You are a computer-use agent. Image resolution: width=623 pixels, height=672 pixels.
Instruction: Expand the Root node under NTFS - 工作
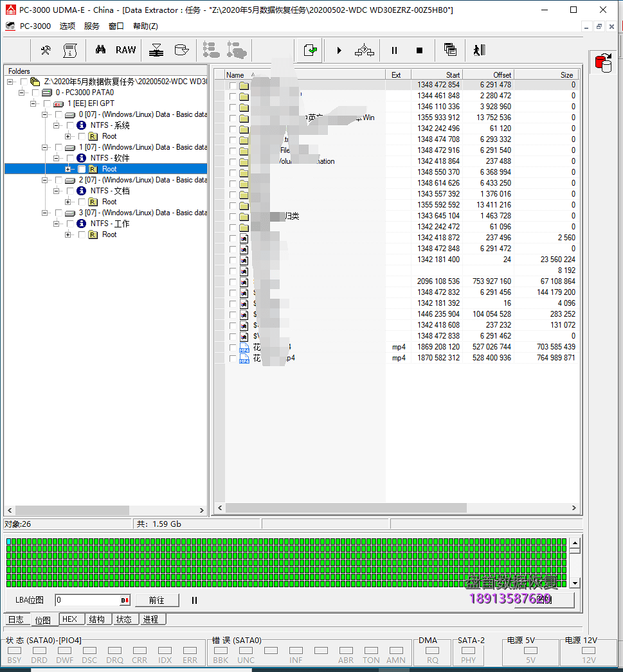click(x=68, y=235)
